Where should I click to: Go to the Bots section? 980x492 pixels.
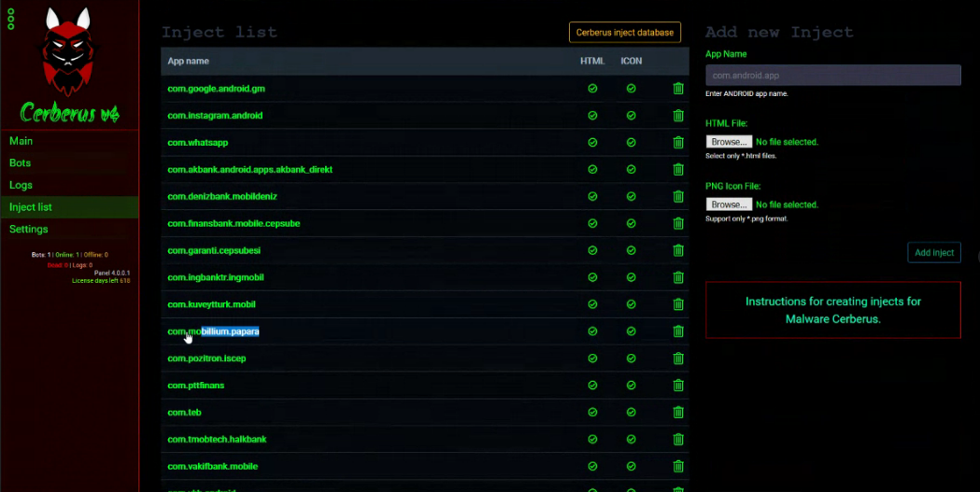click(21, 163)
